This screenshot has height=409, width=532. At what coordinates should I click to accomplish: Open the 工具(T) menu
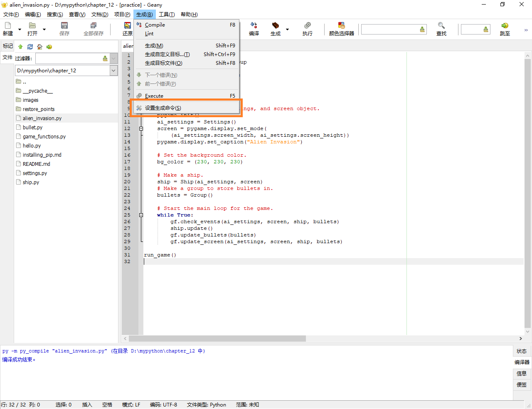167,15
